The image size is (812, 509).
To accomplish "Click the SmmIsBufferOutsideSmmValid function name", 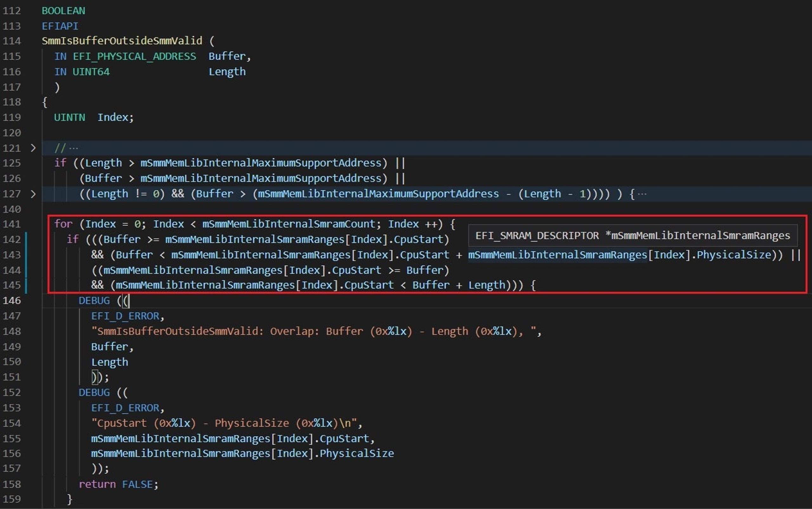I will pos(122,41).
